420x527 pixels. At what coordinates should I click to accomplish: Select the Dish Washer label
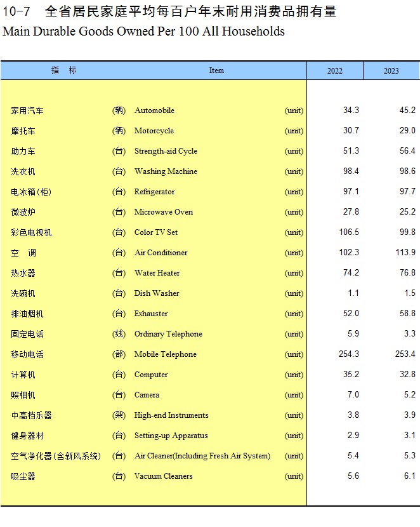point(157,293)
